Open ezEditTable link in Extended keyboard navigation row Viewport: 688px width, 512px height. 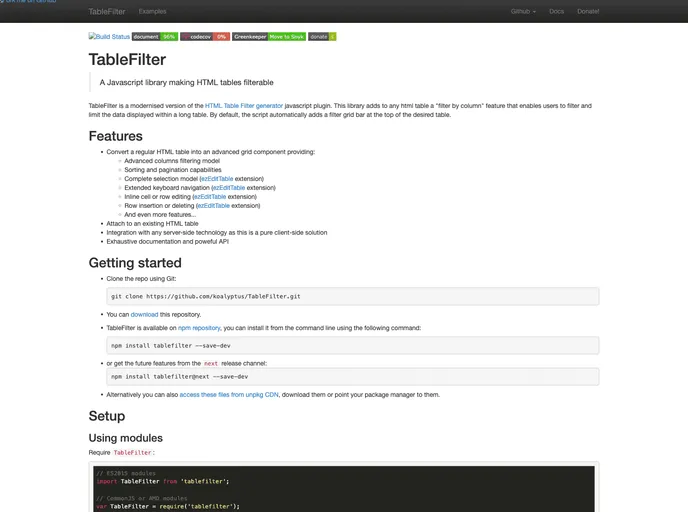pos(229,188)
